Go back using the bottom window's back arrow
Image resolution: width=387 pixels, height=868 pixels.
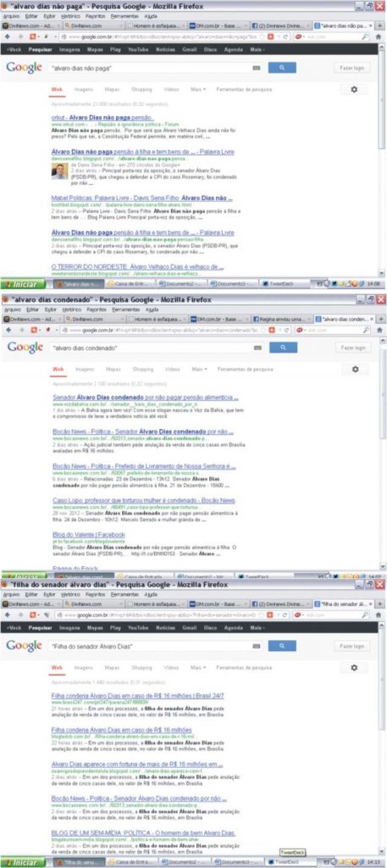(x=7, y=615)
